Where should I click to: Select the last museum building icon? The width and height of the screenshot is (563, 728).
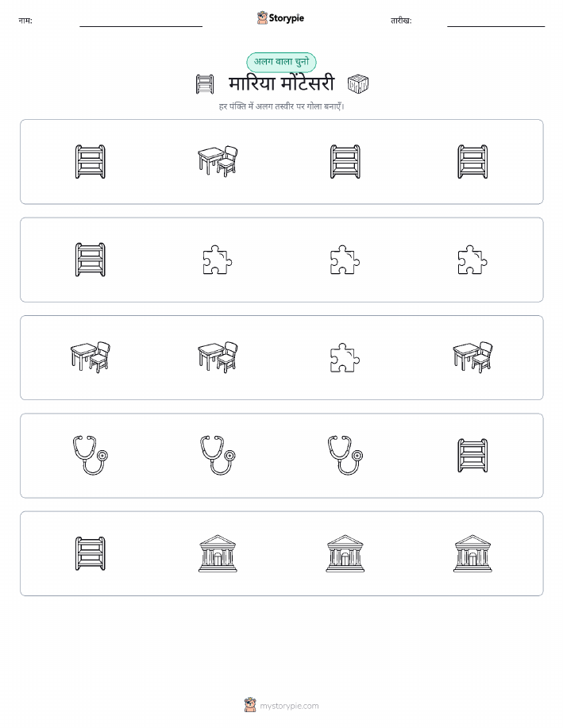(472, 553)
